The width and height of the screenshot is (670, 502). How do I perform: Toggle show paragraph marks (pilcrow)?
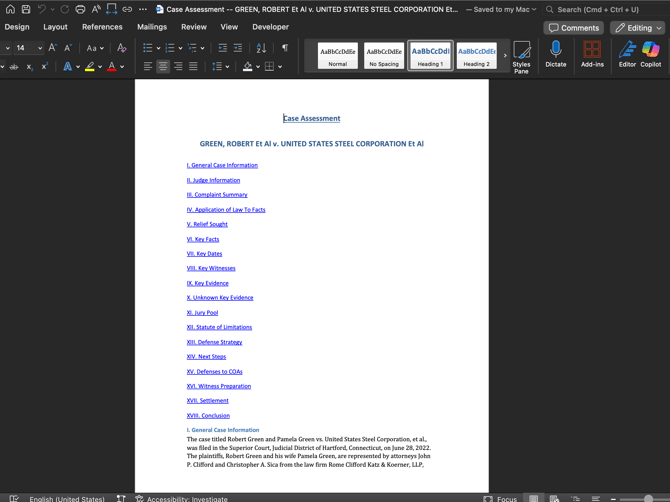click(x=285, y=48)
